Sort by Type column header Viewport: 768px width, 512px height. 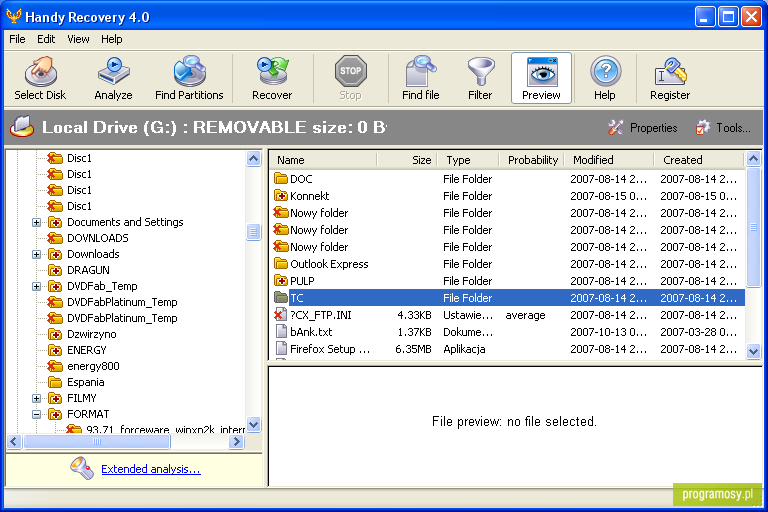(467, 160)
